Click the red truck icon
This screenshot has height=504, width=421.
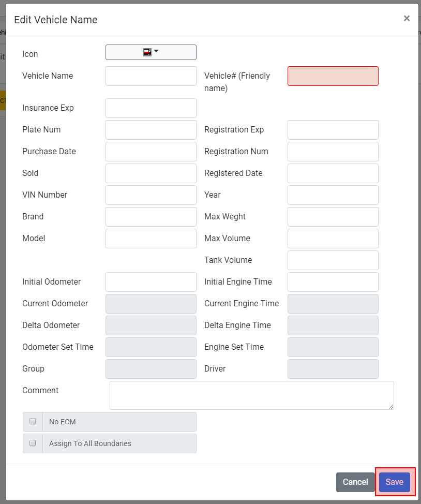[x=147, y=52]
